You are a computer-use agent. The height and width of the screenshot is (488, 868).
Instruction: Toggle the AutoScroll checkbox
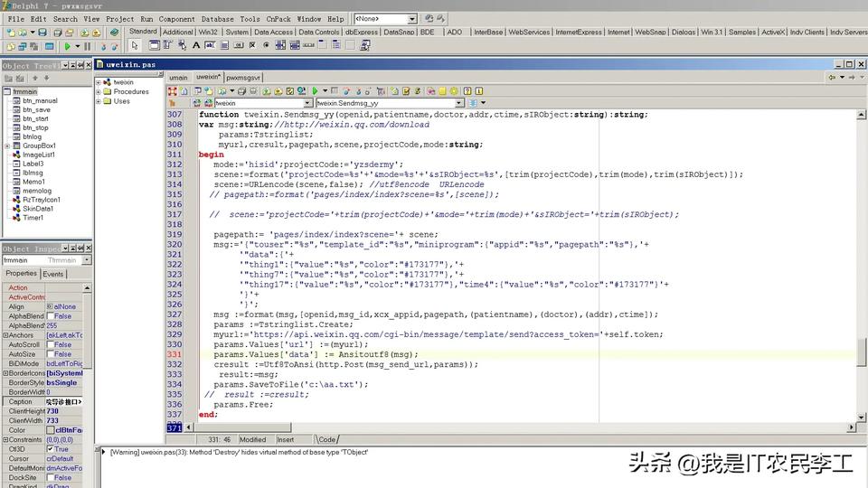pyautogui.click(x=51, y=344)
